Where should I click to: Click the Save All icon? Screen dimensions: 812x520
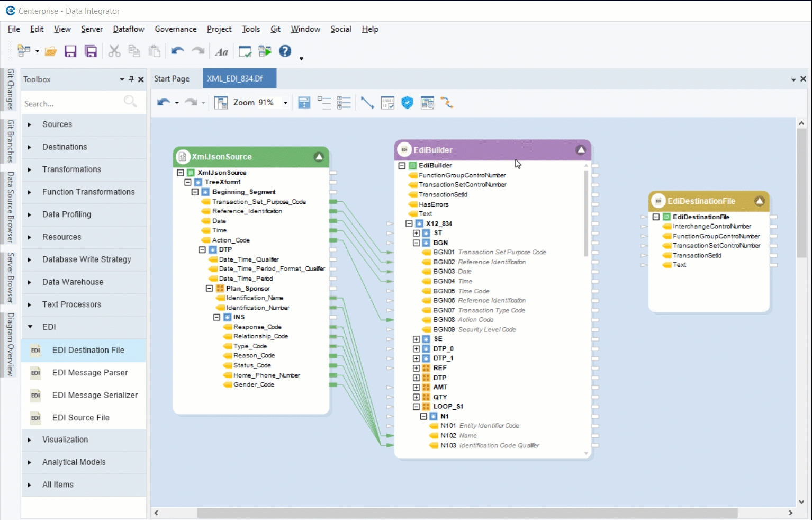(x=91, y=51)
